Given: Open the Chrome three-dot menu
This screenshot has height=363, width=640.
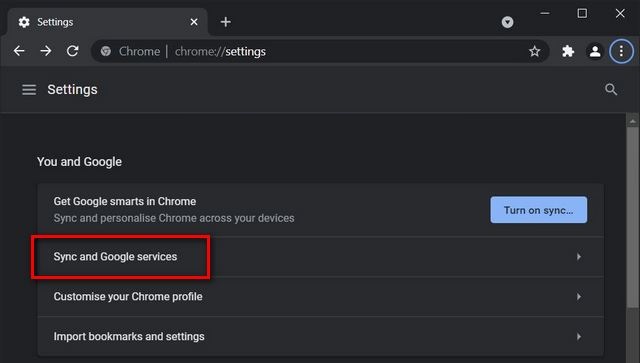Looking at the screenshot, I should point(621,51).
